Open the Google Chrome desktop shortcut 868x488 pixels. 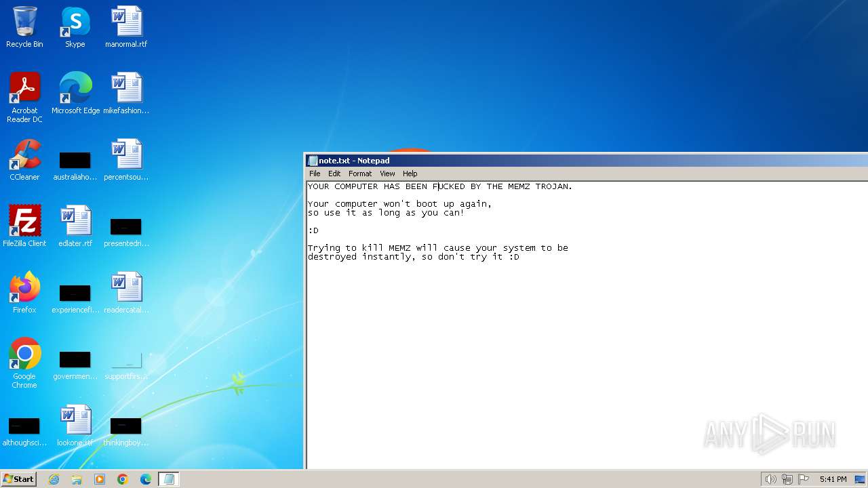click(24, 363)
